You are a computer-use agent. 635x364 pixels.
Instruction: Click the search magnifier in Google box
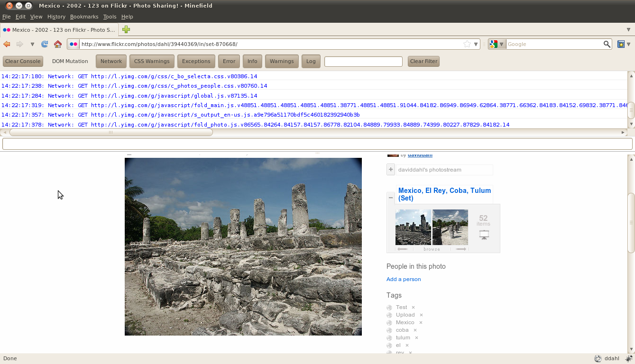click(607, 44)
